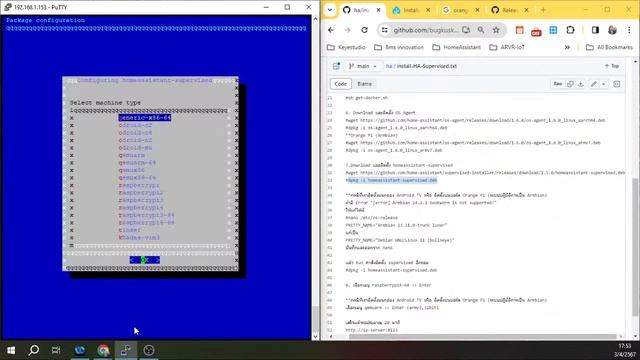The image size is (640, 360).
Task: Select raspberrypi4 machine type
Action: coord(141,208)
